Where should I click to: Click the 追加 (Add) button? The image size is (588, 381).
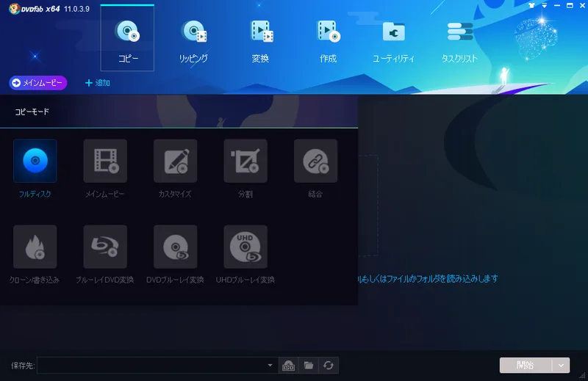coord(98,83)
